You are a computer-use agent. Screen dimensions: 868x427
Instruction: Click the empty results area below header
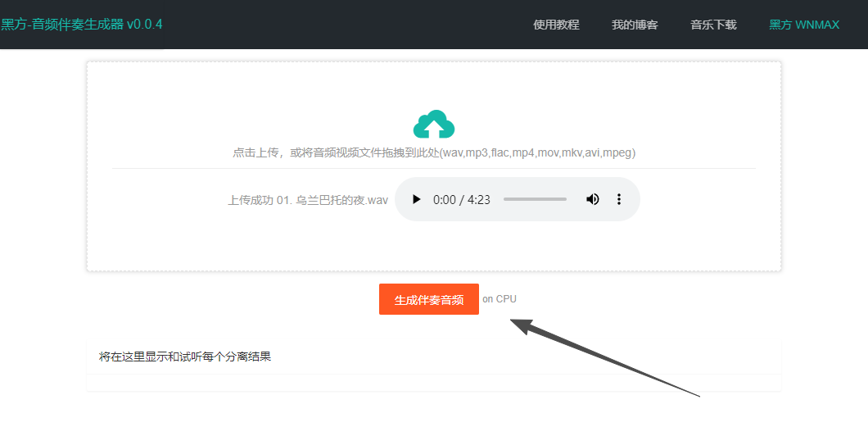point(434,383)
